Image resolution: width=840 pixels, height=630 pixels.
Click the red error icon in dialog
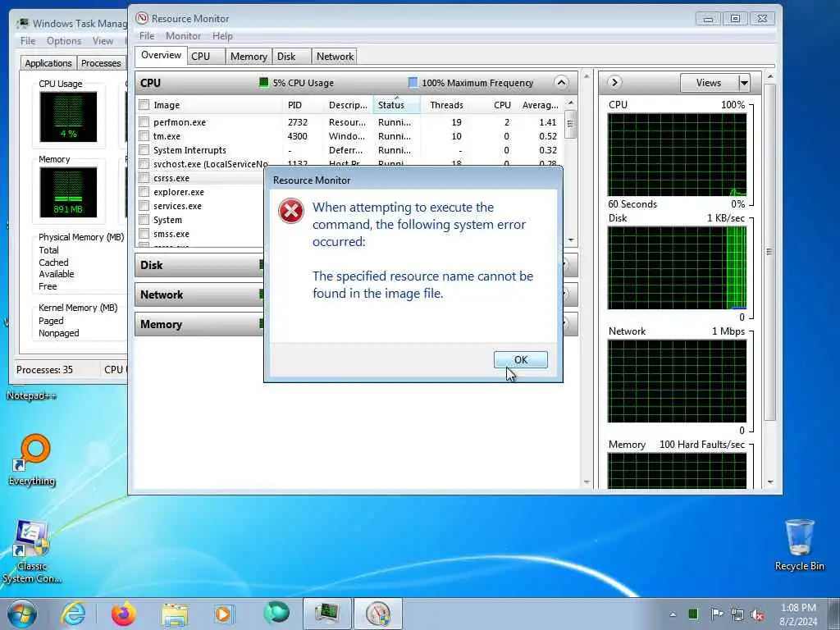pyautogui.click(x=291, y=211)
